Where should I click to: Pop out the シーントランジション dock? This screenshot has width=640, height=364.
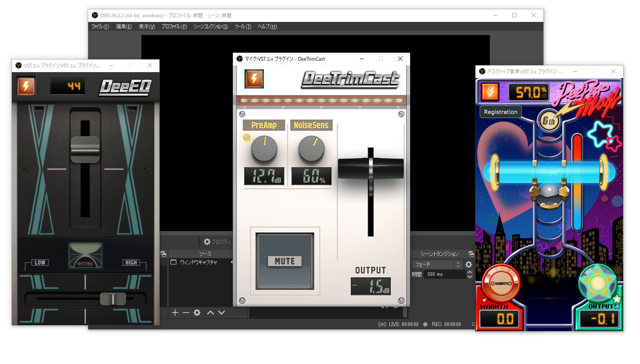(471, 254)
